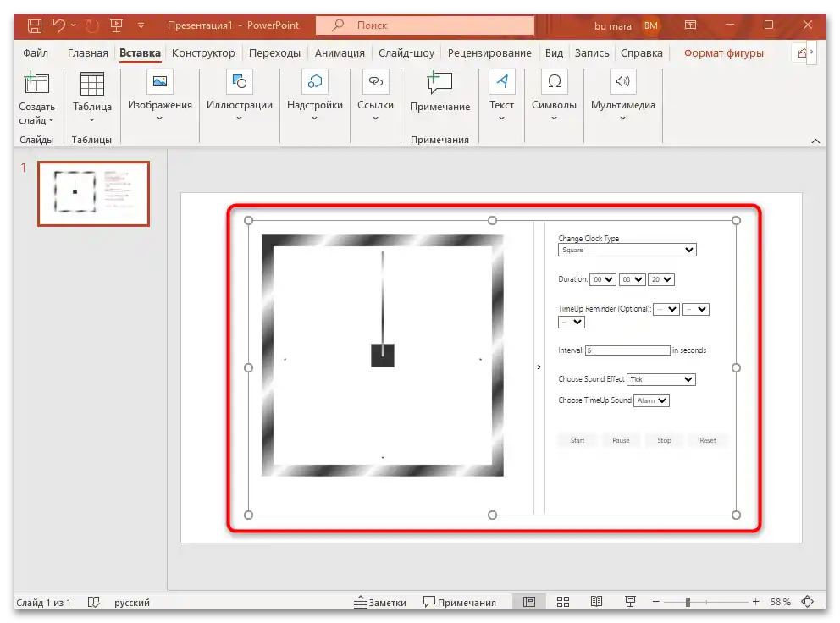Open the Слайд-шоу ribbon tab

[x=406, y=52]
